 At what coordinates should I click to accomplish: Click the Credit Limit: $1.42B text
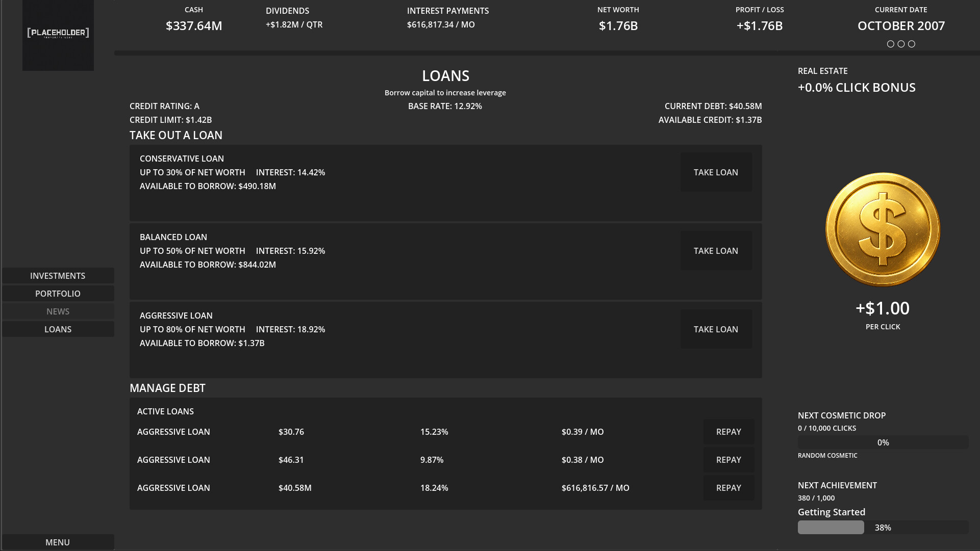click(170, 120)
